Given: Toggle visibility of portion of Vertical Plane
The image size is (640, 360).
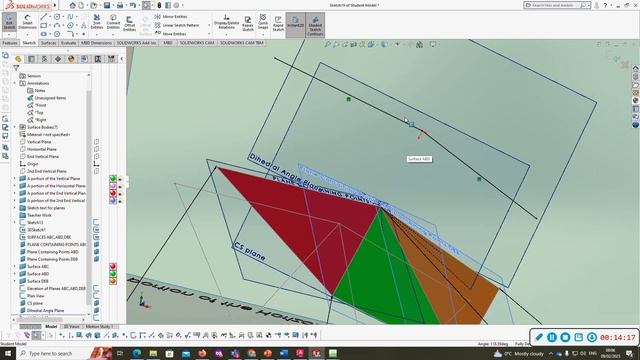Looking at the screenshot, I should coord(120,179).
